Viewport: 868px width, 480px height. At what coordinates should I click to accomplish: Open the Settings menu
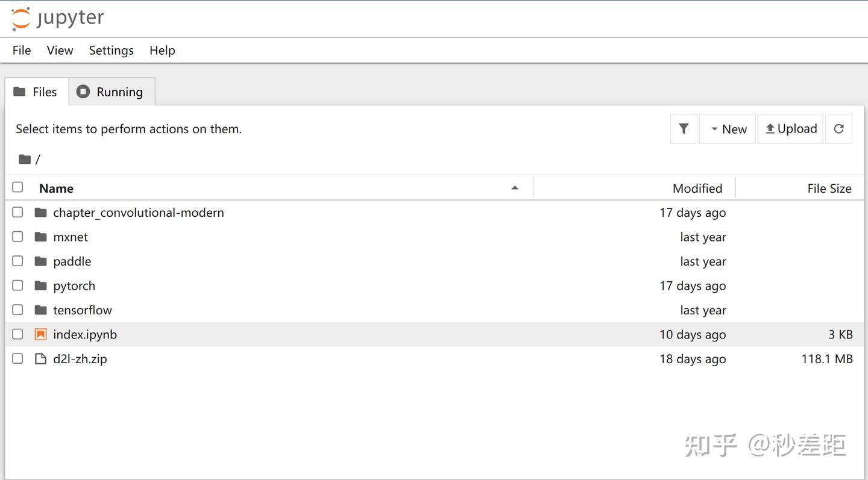pos(111,51)
